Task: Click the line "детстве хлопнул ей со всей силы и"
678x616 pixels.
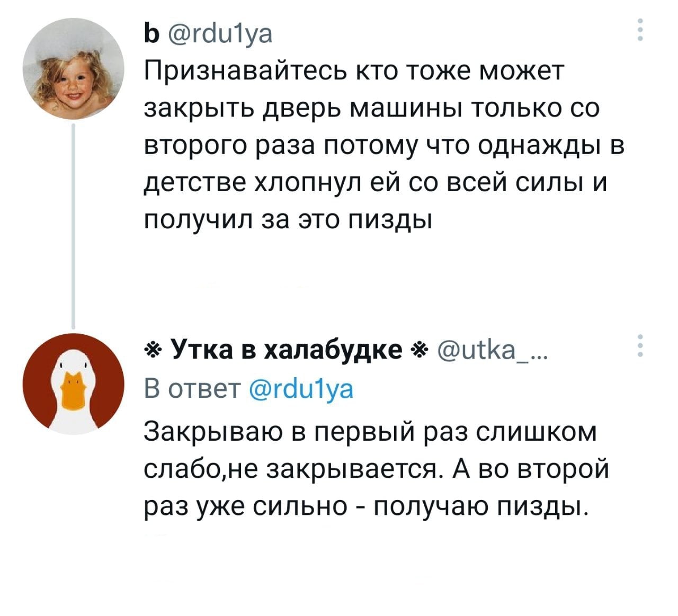Action: click(376, 183)
